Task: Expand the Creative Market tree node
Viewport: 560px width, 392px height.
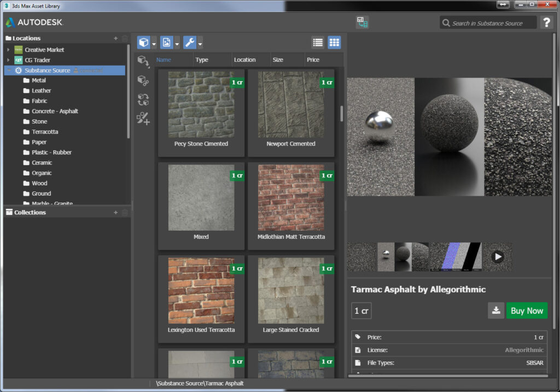Action: pos(8,50)
